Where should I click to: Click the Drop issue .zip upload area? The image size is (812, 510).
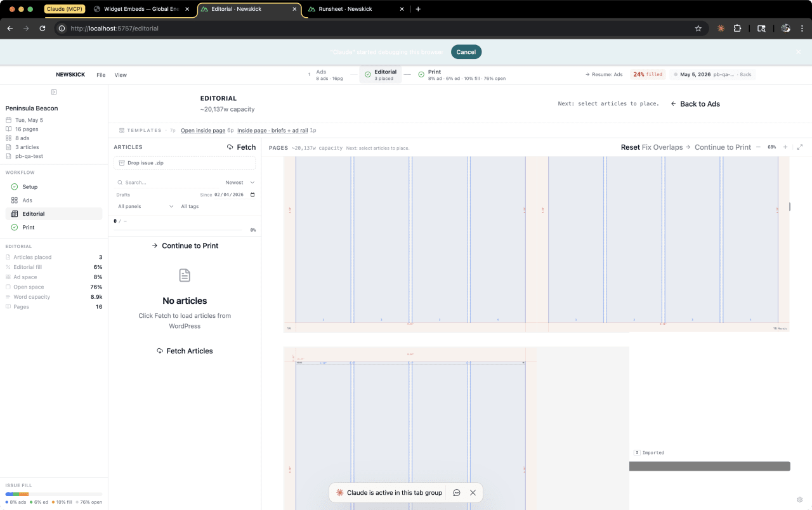pyautogui.click(x=185, y=163)
